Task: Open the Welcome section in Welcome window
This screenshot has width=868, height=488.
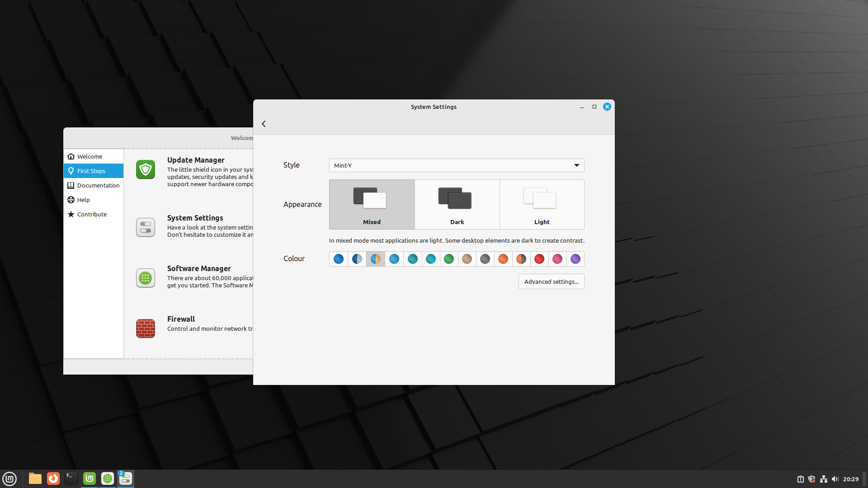Action: point(94,156)
